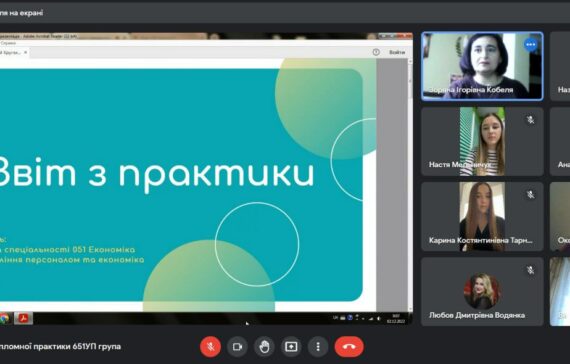The height and width of the screenshot is (364, 570).
Task: Click the muted mic icon on Настя Мельничук's tile
Action: [x=531, y=120]
